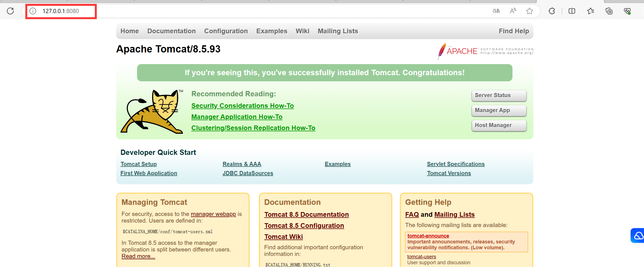
Task: Open the FAQ link in Getting Help
Action: (412, 215)
